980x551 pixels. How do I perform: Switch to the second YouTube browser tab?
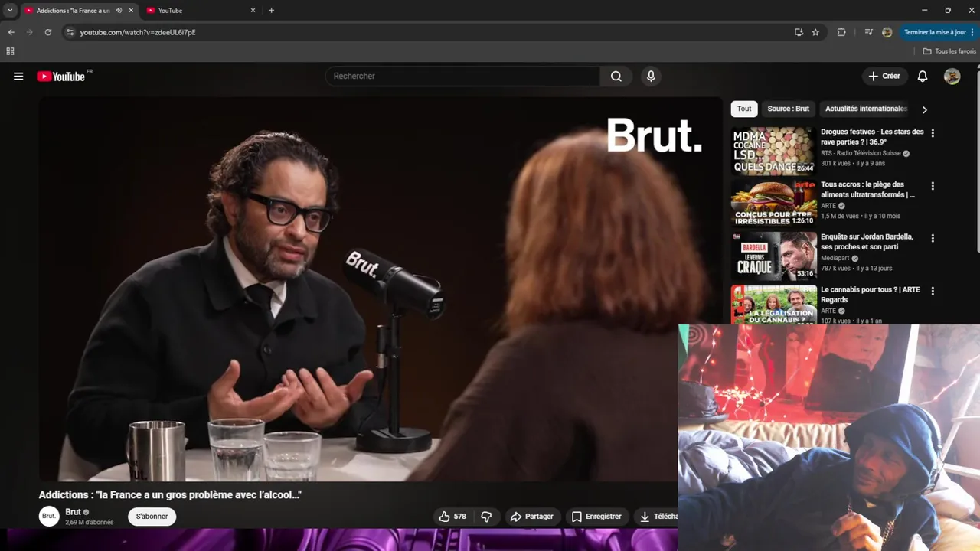click(x=201, y=11)
